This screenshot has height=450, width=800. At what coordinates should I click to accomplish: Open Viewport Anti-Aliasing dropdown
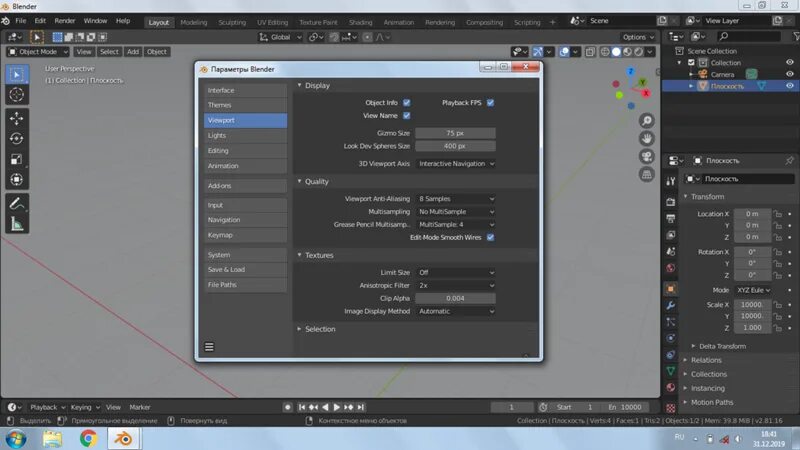(456, 199)
